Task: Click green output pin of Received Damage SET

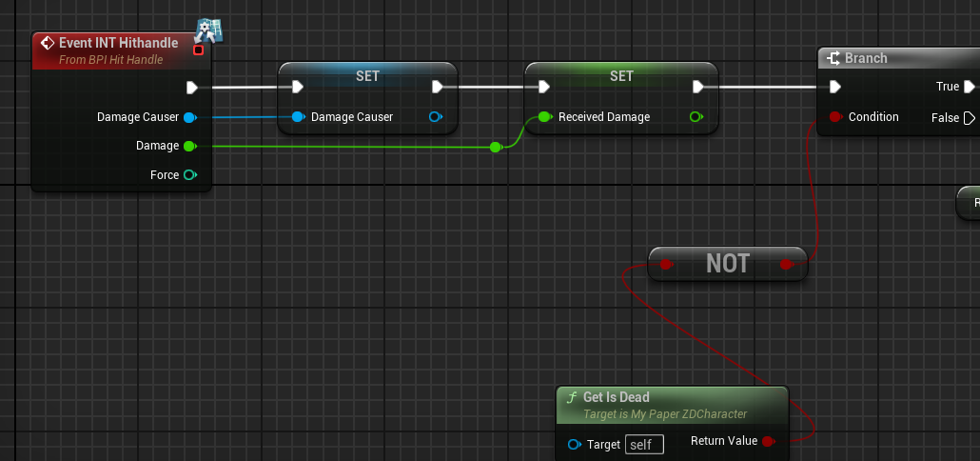Action: [x=696, y=116]
